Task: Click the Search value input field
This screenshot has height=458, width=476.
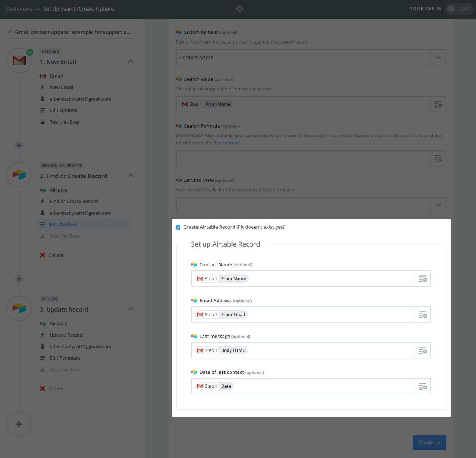Action: (303, 104)
